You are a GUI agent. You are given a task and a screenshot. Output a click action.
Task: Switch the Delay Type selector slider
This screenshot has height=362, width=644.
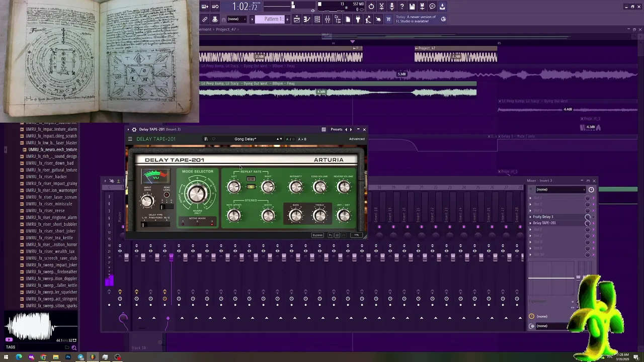coord(155,224)
